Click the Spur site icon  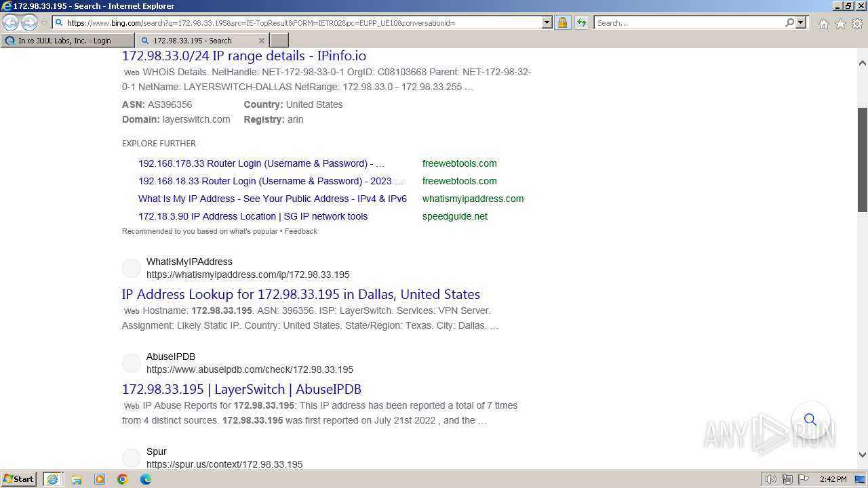coord(132,458)
